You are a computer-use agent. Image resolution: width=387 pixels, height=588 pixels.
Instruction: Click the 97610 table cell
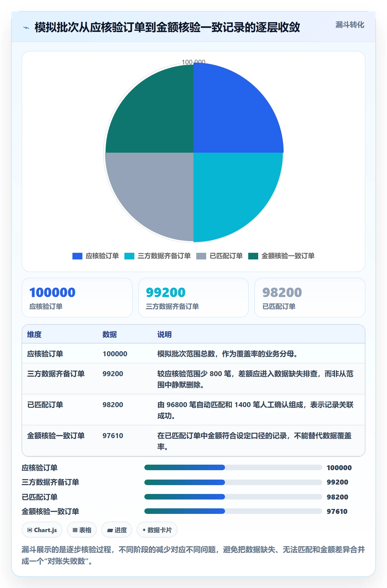click(x=113, y=436)
